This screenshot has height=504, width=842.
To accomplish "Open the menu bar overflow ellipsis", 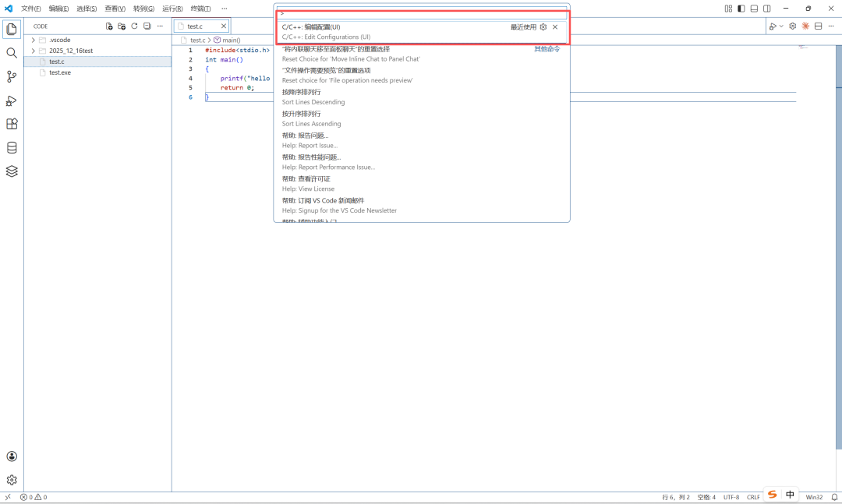I will point(224,9).
